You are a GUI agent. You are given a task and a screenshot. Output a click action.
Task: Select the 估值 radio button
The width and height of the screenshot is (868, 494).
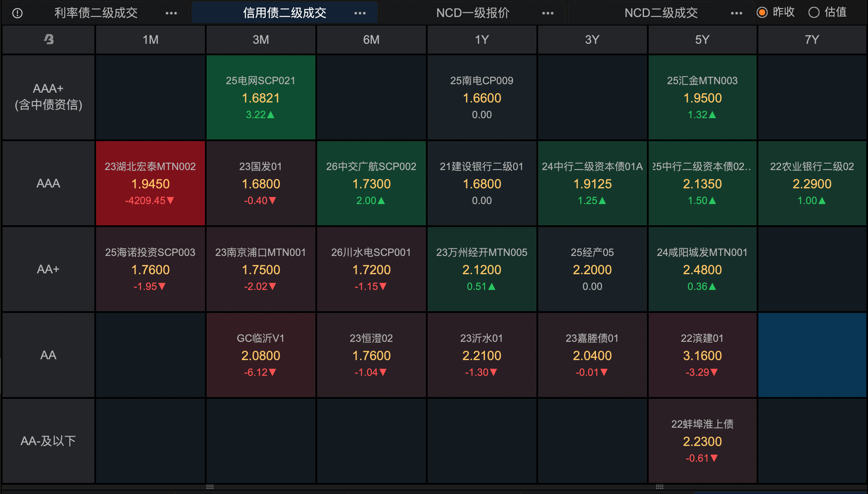[814, 12]
